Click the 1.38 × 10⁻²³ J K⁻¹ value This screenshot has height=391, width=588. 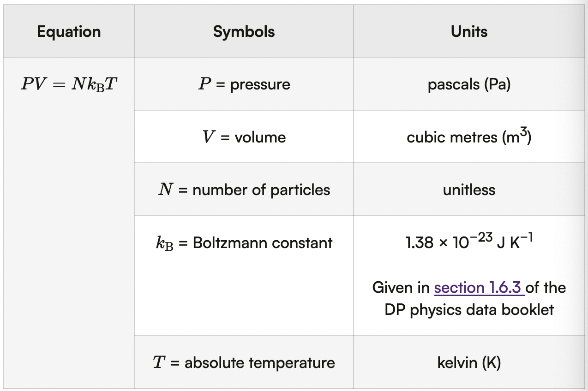[x=469, y=242]
